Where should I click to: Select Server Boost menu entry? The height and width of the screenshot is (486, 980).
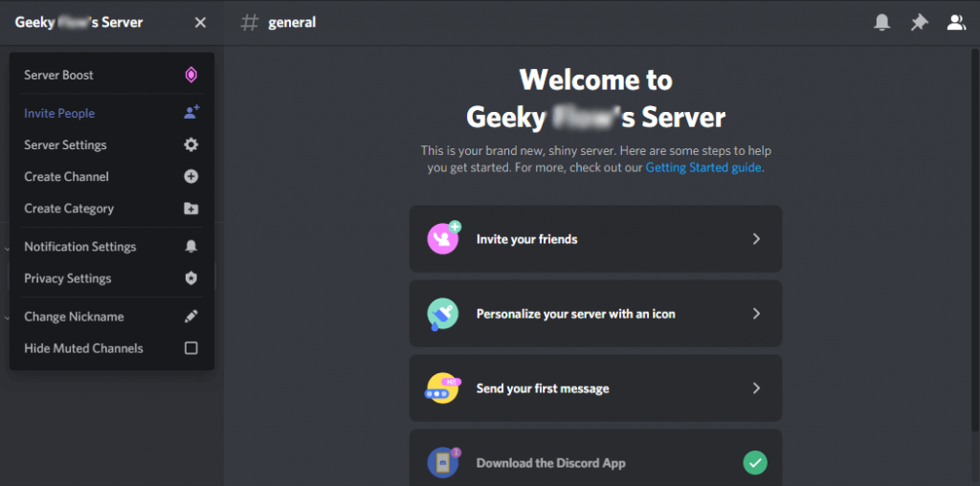[111, 75]
